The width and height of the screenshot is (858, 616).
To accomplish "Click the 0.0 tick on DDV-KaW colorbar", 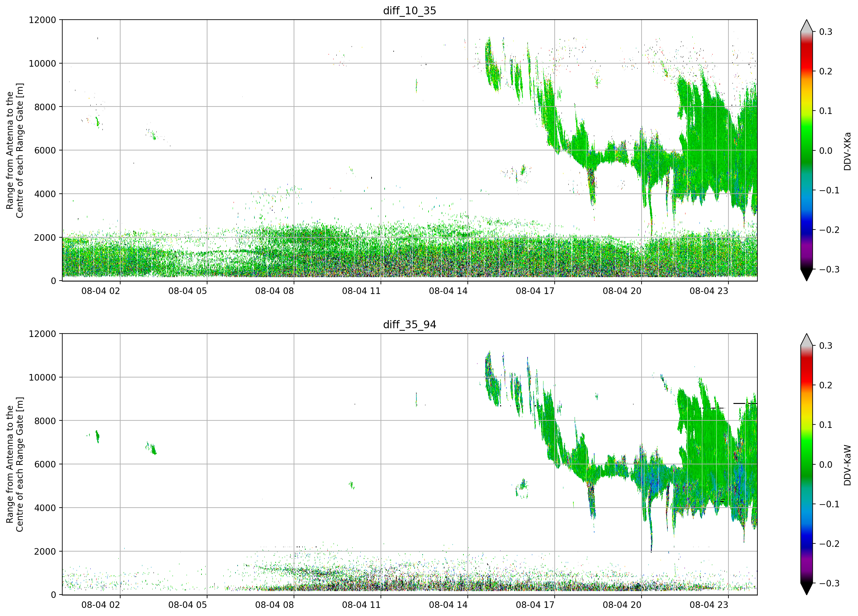I will (x=826, y=465).
